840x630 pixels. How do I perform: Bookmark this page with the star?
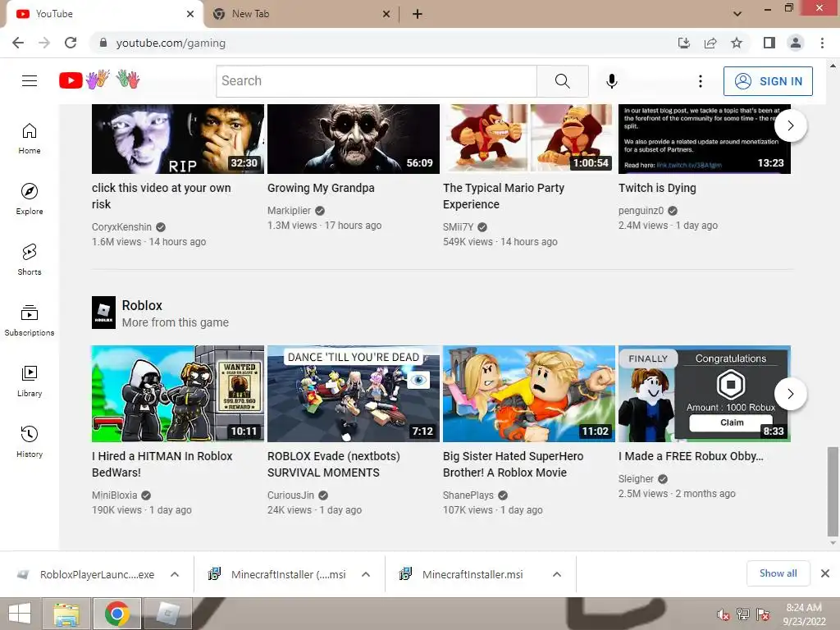[737, 43]
